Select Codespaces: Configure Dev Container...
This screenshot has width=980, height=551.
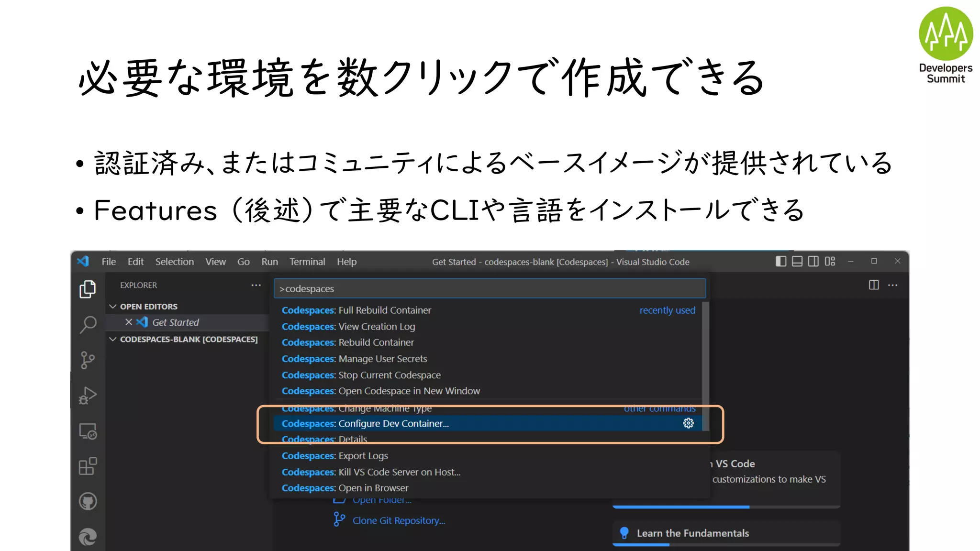488,423
